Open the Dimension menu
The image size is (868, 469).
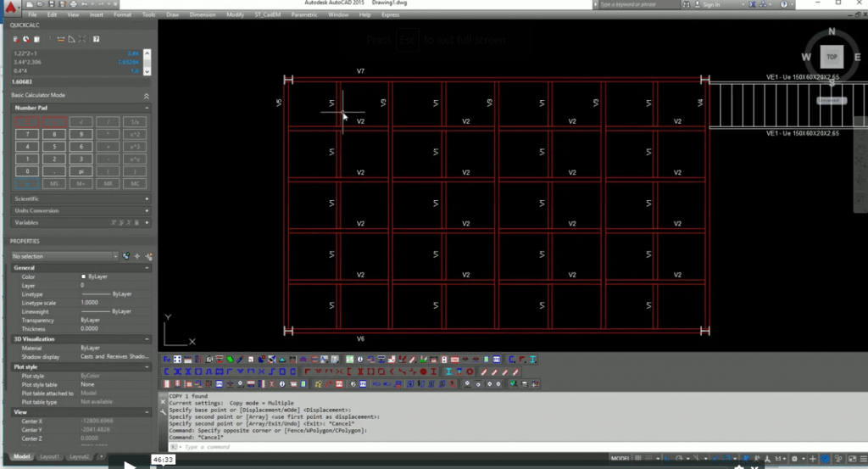pos(203,15)
